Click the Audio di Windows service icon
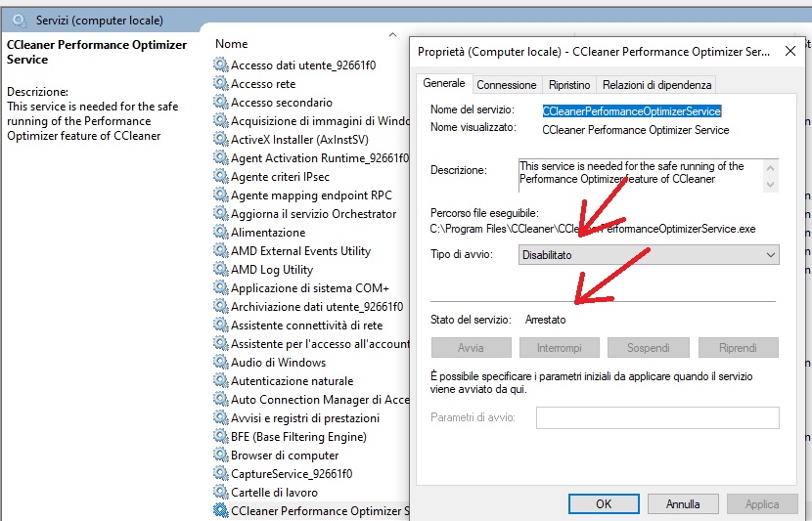This screenshot has width=812, height=521. coord(220,362)
